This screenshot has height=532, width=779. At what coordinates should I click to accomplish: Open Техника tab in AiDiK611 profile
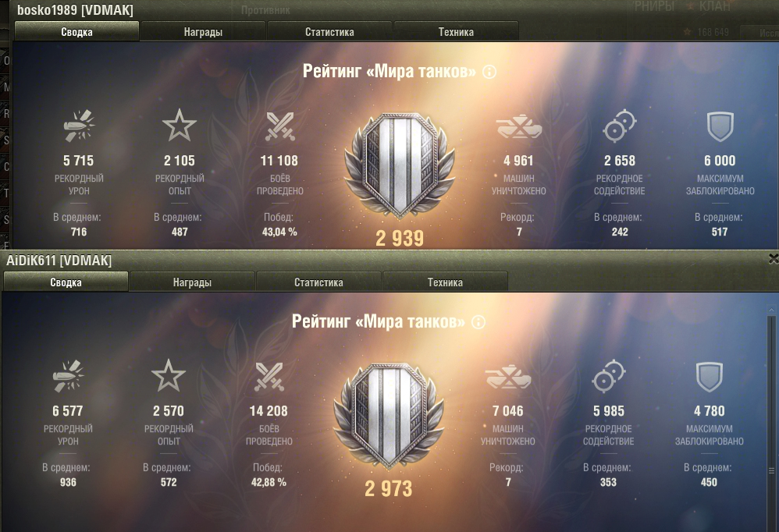(x=445, y=282)
